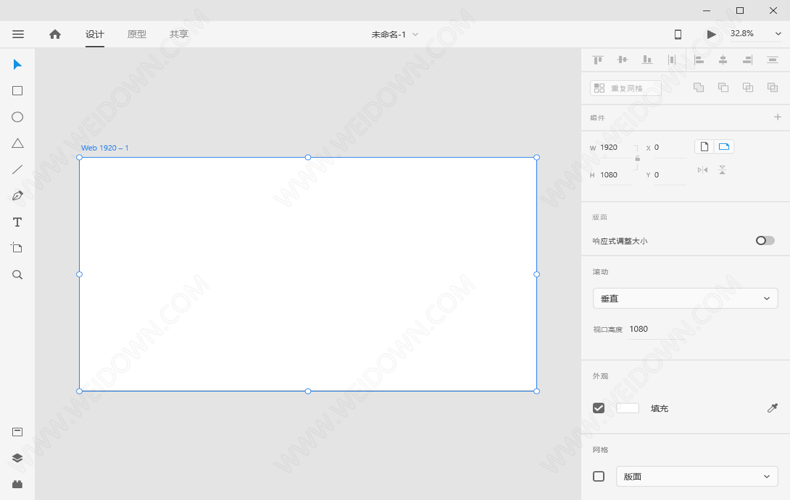Click the boolean Add (union) icon
Viewport: 790px width, 500px height.
click(699, 87)
